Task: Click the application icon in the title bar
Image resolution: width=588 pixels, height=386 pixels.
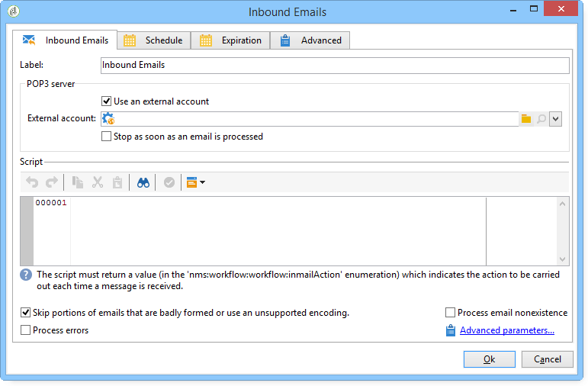Action: coord(14,11)
